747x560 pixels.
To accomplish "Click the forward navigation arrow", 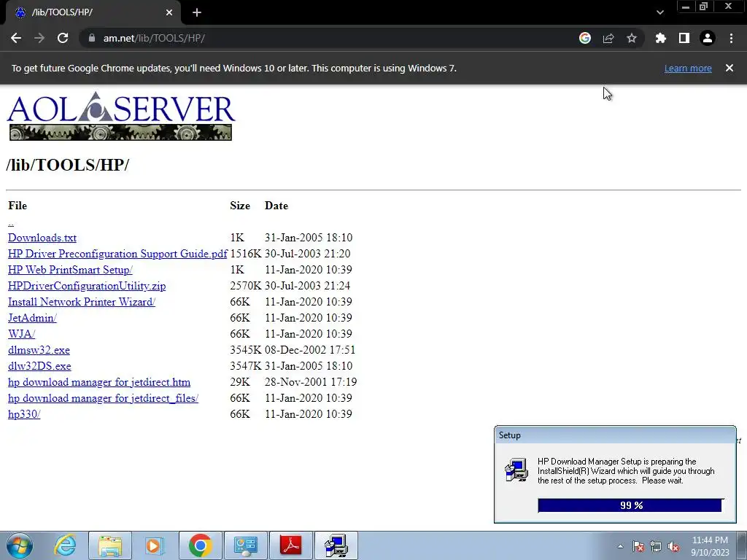I will [x=39, y=38].
